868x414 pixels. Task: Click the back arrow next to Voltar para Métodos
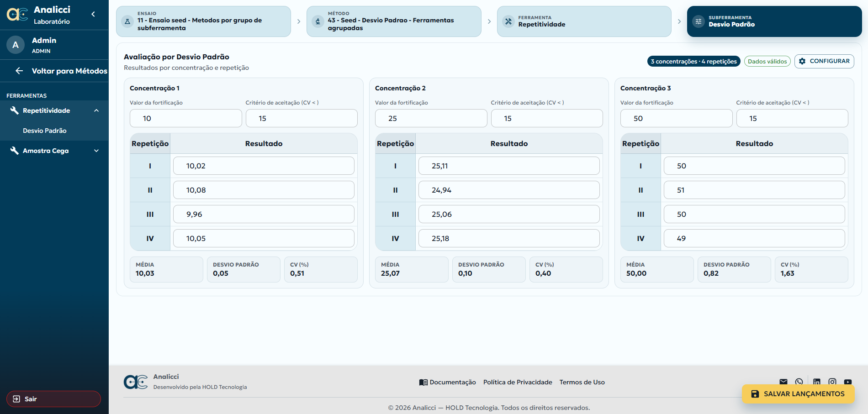pyautogui.click(x=19, y=71)
